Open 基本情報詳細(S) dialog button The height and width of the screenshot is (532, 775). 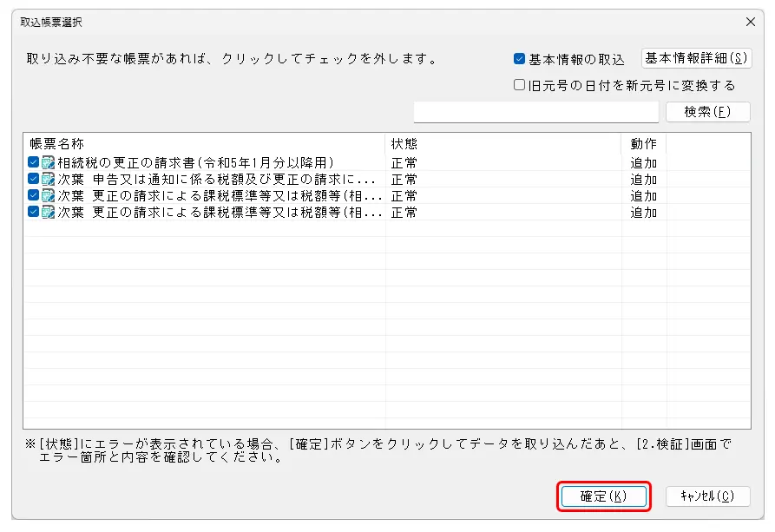[x=696, y=58]
